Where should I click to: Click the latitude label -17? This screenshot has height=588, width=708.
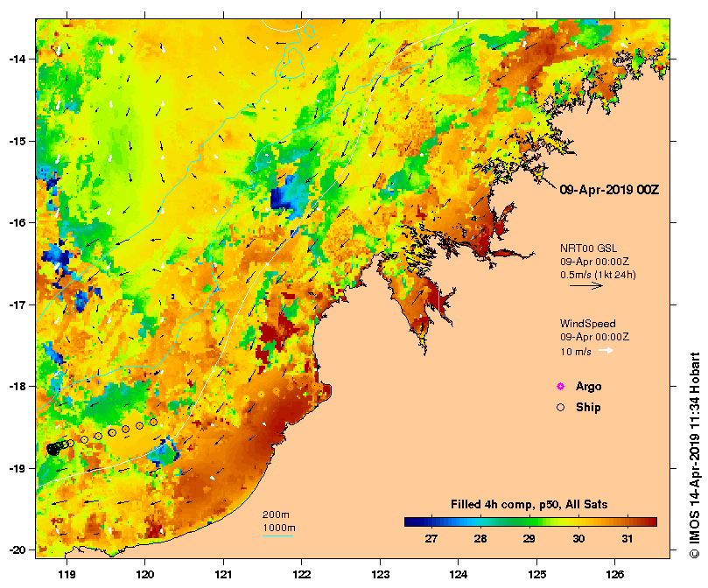[x=18, y=304]
